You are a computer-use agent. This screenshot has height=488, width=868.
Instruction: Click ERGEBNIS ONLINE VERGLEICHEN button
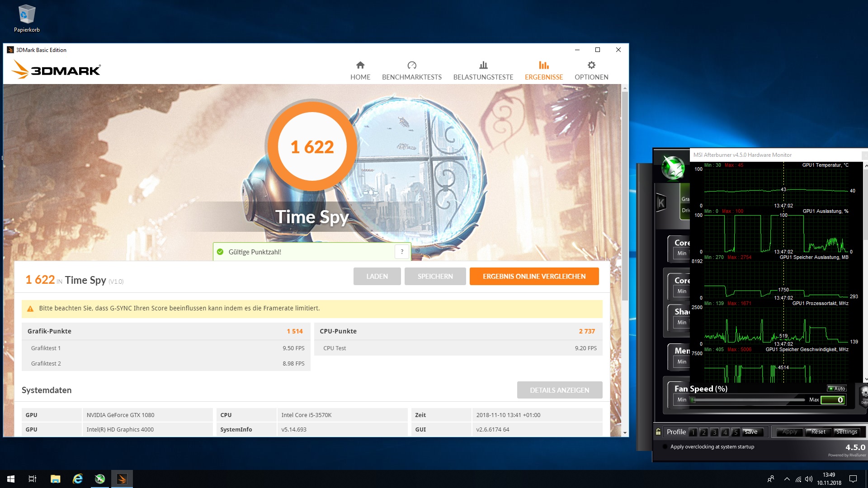[x=534, y=276]
